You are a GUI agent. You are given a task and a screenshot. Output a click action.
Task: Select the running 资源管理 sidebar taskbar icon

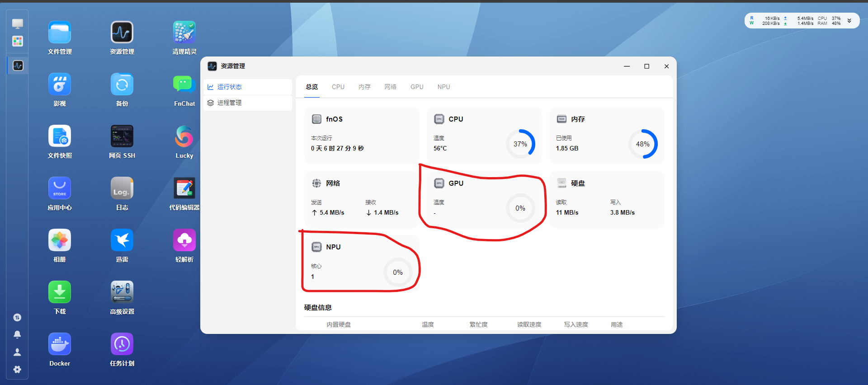point(18,66)
